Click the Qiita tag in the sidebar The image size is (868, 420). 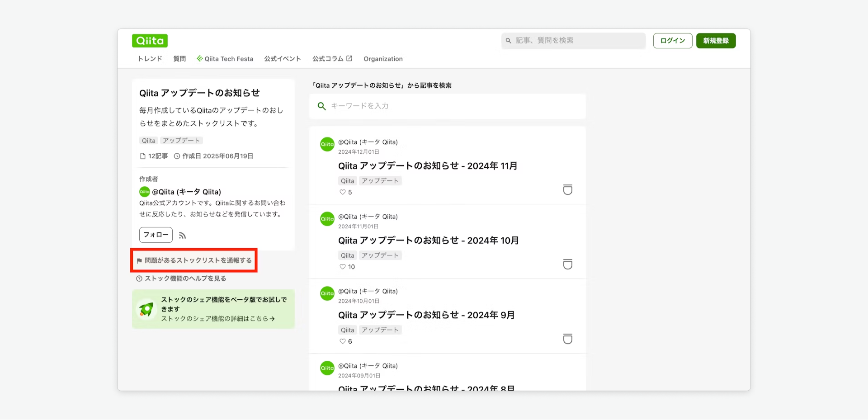point(149,141)
